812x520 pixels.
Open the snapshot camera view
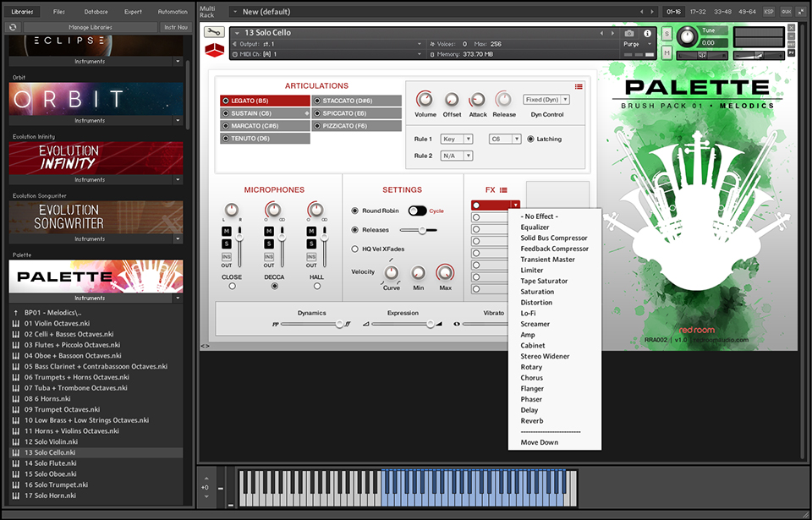tap(629, 33)
